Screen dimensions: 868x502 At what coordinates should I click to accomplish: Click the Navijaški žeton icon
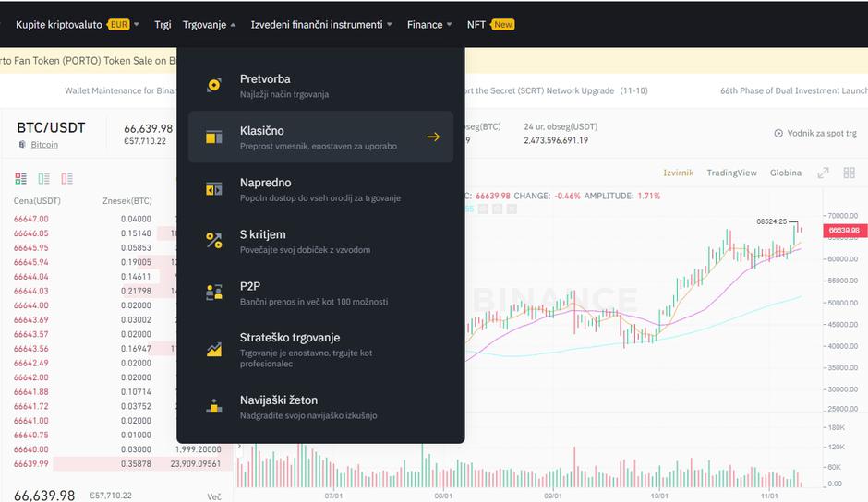(214, 406)
